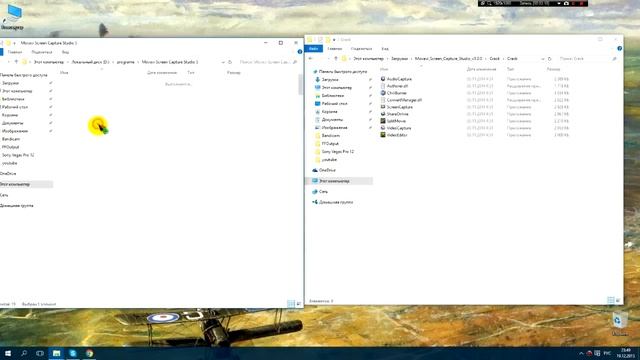The image size is (640, 360).
Task: Open the taskbar clock and date
Action: point(625,353)
